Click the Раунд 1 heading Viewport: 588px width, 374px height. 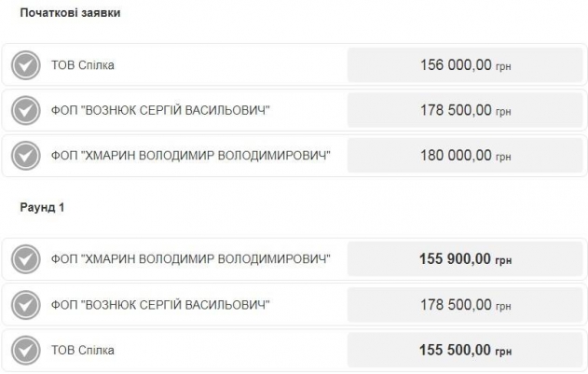42,207
